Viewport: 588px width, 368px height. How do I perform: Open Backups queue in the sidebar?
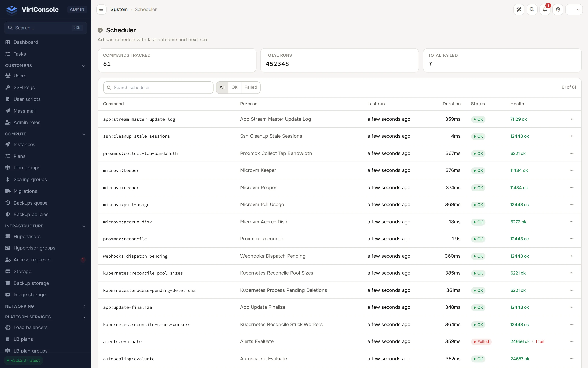click(45, 203)
